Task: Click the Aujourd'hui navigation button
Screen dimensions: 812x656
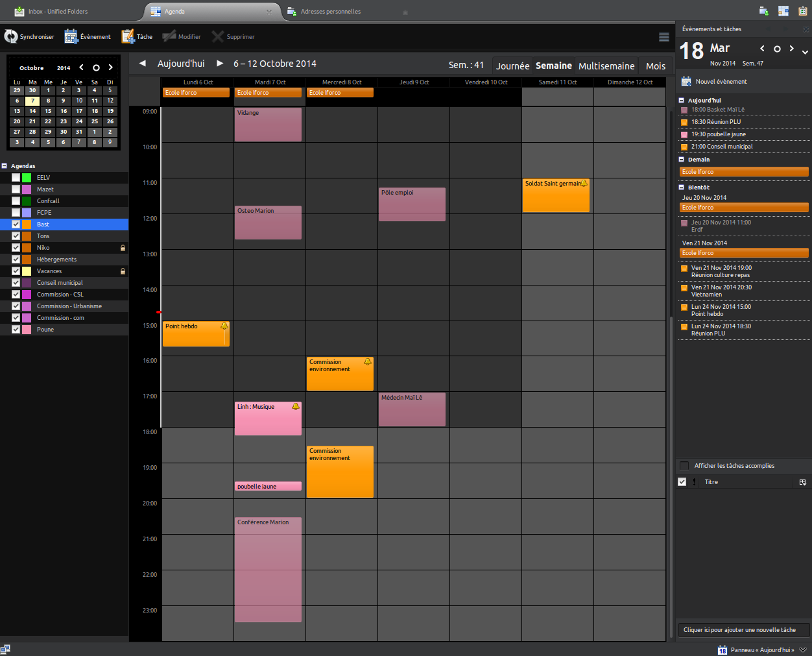Action: 181,64
